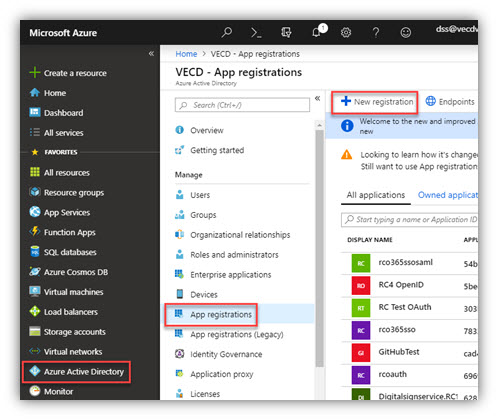Switch to the All applications tab
Image resolution: width=498 pixels, height=420 pixels.
[376, 195]
